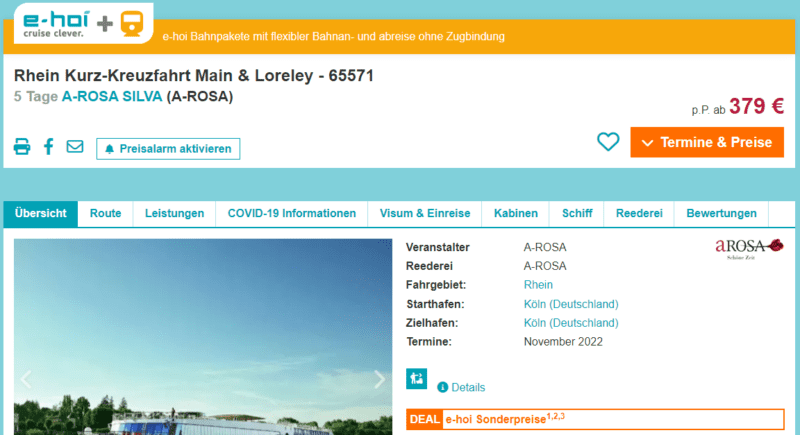Activate the Preisalarm price alert
This screenshot has width=800, height=435.
pos(168,149)
